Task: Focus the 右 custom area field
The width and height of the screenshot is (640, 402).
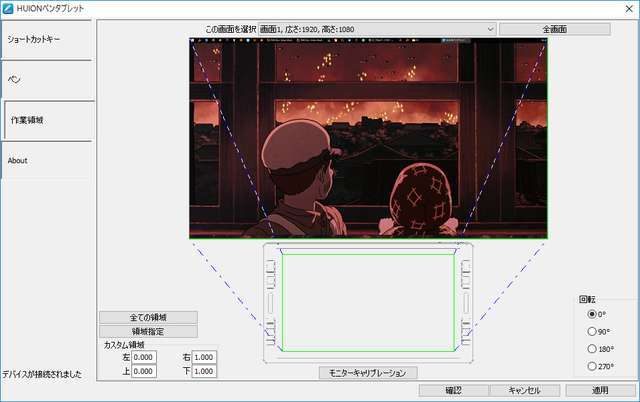Action: pyautogui.click(x=204, y=357)
